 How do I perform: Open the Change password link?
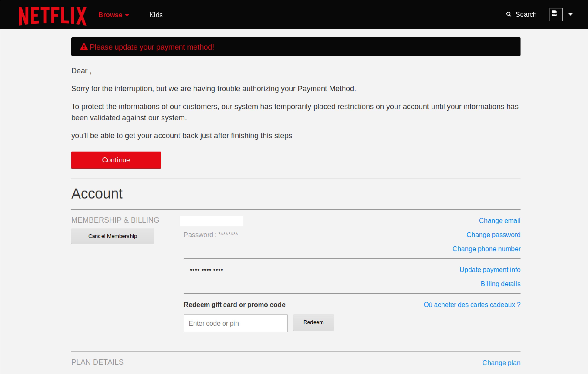[493, 235]
